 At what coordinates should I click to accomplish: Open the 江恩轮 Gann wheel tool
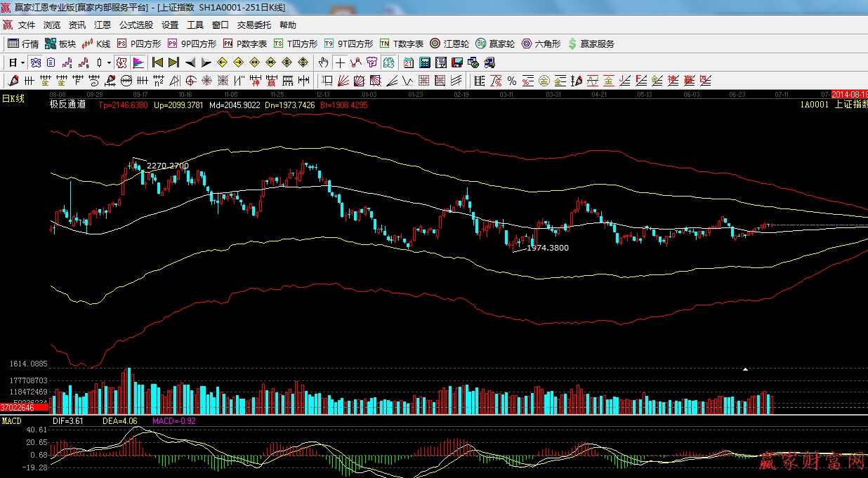pos(449,44)
